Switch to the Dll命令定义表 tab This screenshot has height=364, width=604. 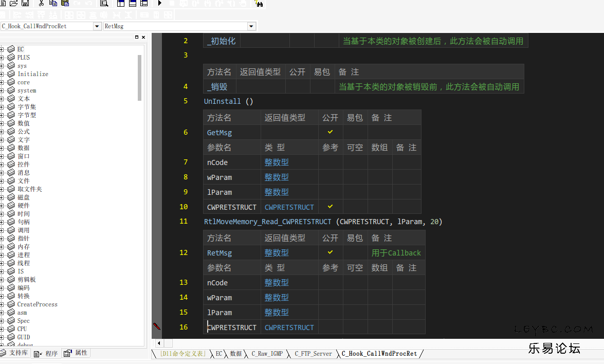(x=183, y=354)
